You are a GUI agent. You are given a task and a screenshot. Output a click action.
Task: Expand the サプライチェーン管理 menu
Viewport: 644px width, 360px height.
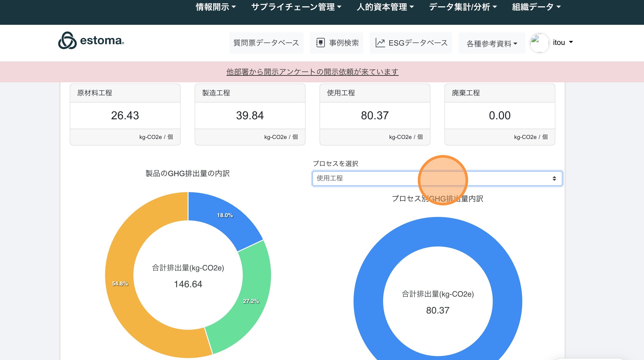296,7
